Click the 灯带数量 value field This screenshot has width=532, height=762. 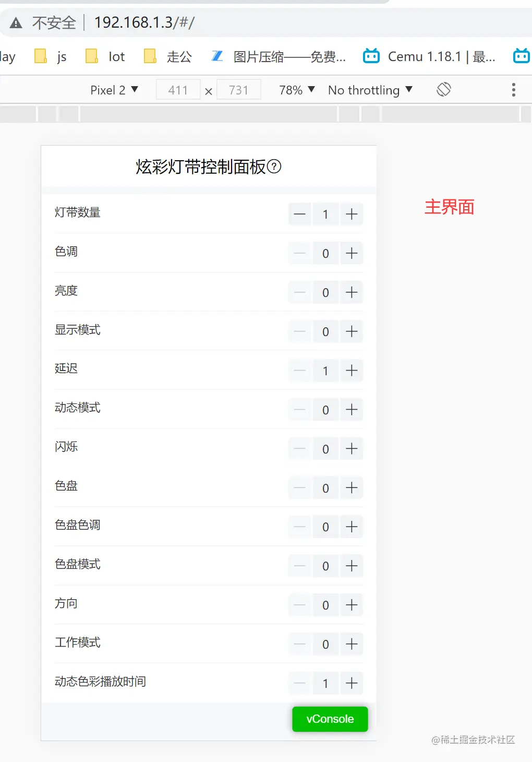[325, 214]
